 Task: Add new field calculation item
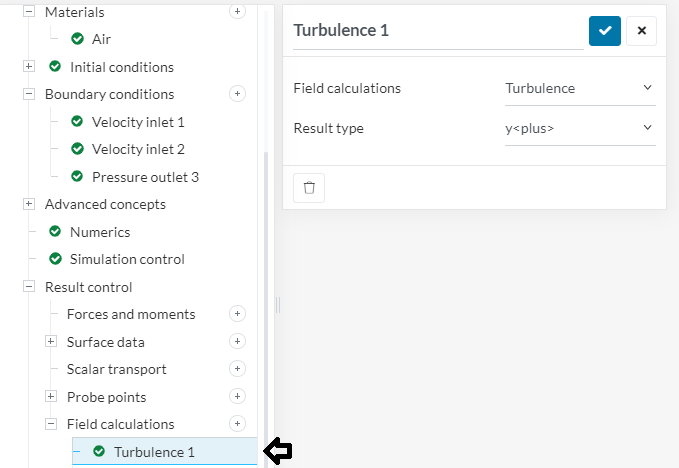237,424
